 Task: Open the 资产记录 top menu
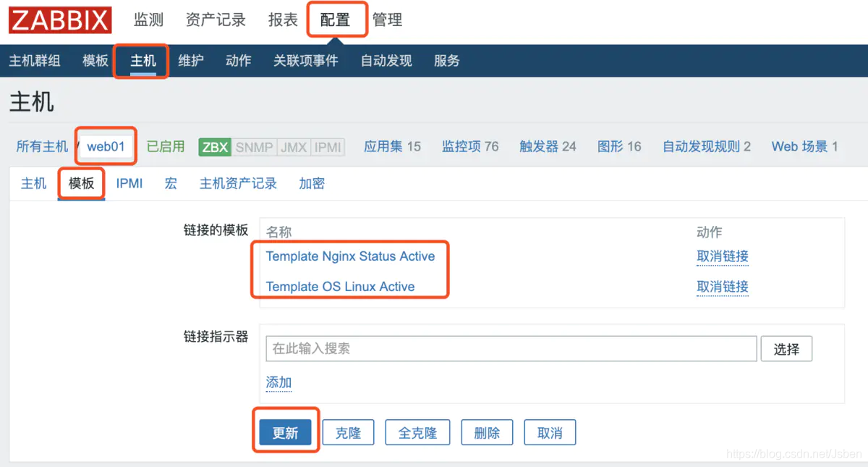216,20
